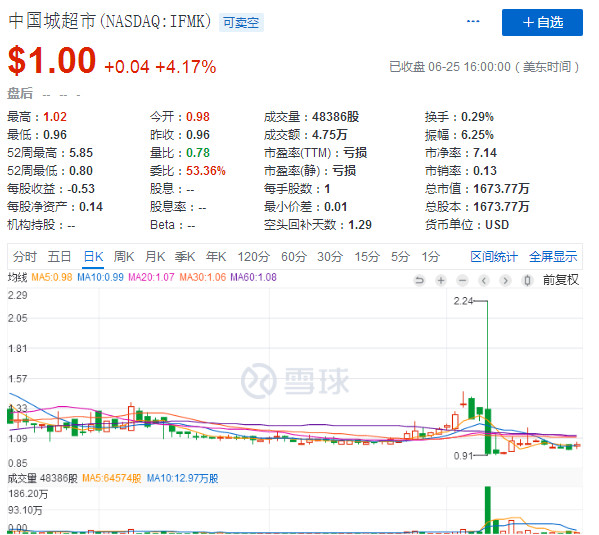Click the MA5:0.98 moving average label
The image size is (599, 535).
point(52,277)
